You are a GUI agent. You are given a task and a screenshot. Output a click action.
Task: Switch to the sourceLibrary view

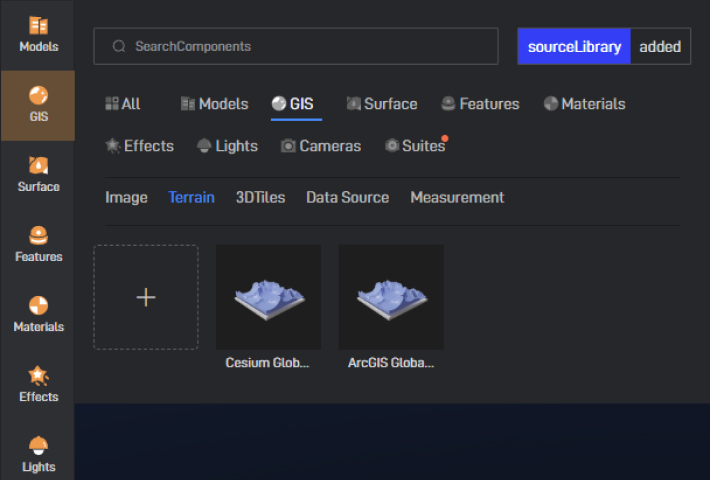pyautogui.click(x=574, y=46)
